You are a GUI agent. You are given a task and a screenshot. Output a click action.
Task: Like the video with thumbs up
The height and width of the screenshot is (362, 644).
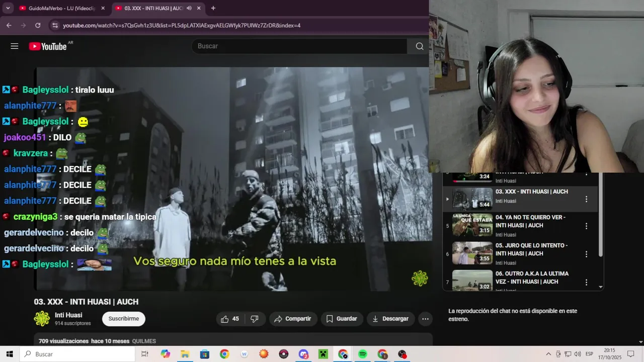coord(230,319)
